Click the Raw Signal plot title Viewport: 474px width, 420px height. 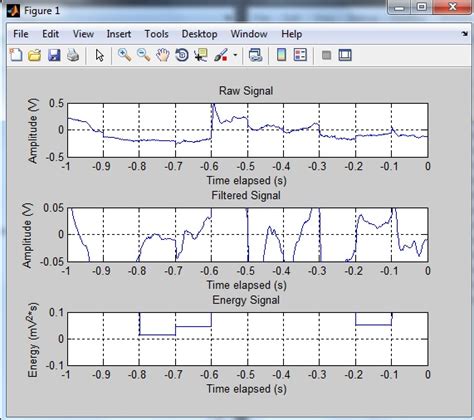(246, 91)
